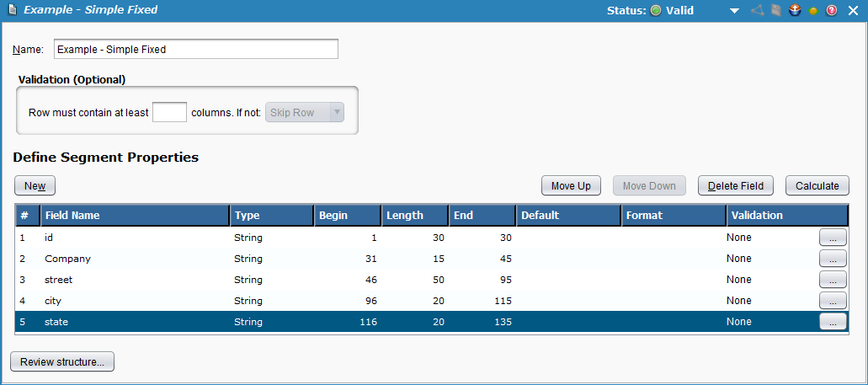Click the floppy disk save icon
This screenshot has height=385, width=868.
[775, 10]
